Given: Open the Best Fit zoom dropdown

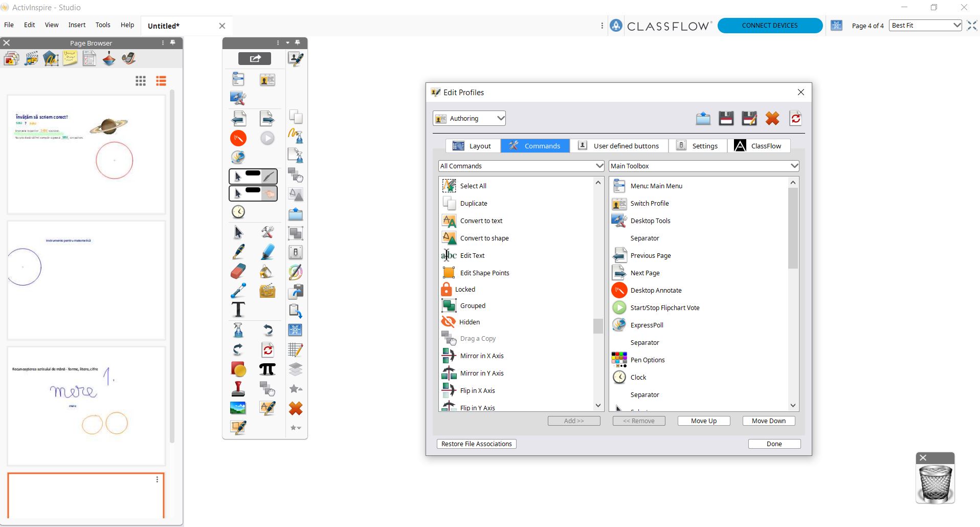Looking at the screenshot, I should coord(925,26).
